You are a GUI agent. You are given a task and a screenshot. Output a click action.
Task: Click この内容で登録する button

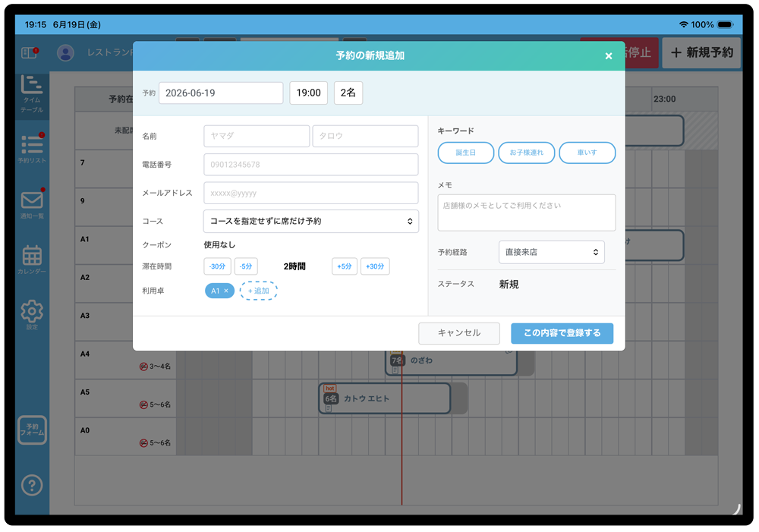[x=562, y=333]
